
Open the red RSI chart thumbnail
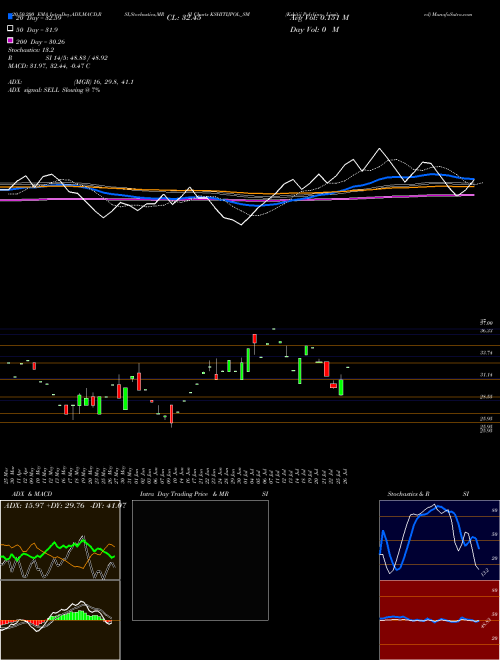click(x=439, y=620)
